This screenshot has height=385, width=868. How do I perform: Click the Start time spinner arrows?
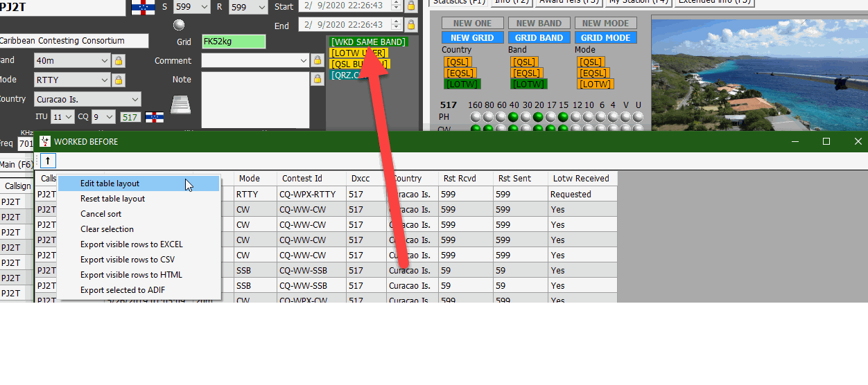tap(396, 6)
